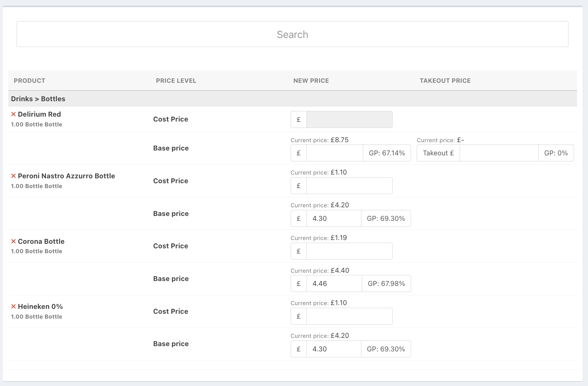588x386 pixels.
Task: Click Heineken 0% cost price input
Action: pos(349,316)
